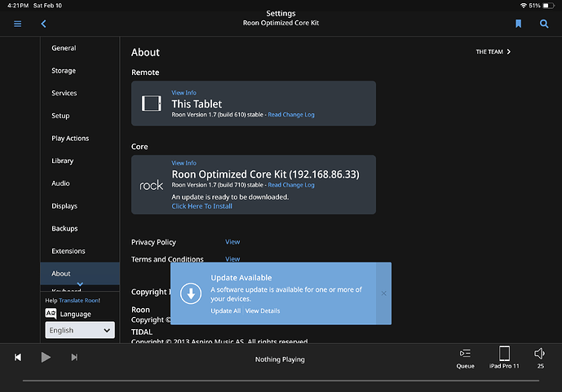Select the About settings tab
This screenshot has width=562, height=392.
coord(80,274)
